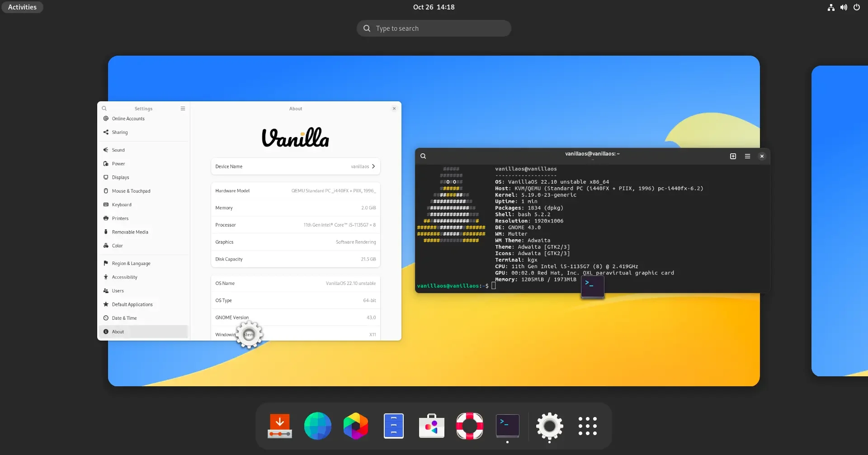This screenshot has height=455, width=868.
Task: Click the Hardware Model row
Action: pos(296,191)
